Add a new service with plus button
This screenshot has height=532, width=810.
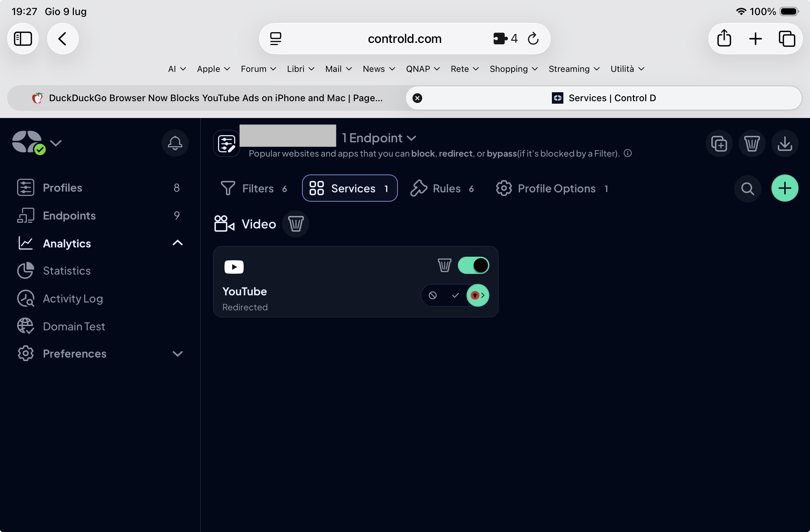pos(785,188)
